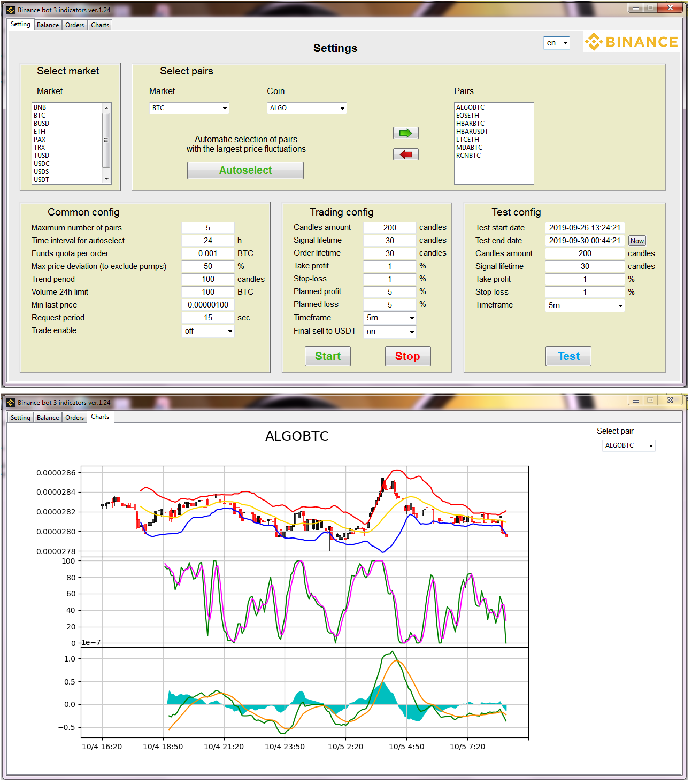Click the Now button beside Test end date
This screenshot has width=692, height=784.
(x=637, y=241)
